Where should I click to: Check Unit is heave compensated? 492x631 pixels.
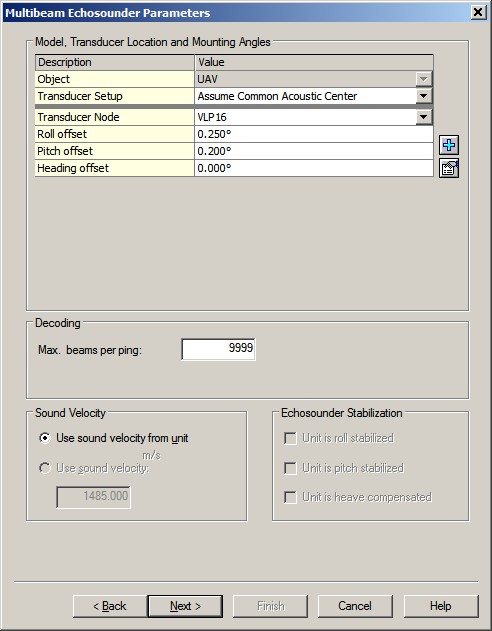pyautogui.click(x=290, y=497)
